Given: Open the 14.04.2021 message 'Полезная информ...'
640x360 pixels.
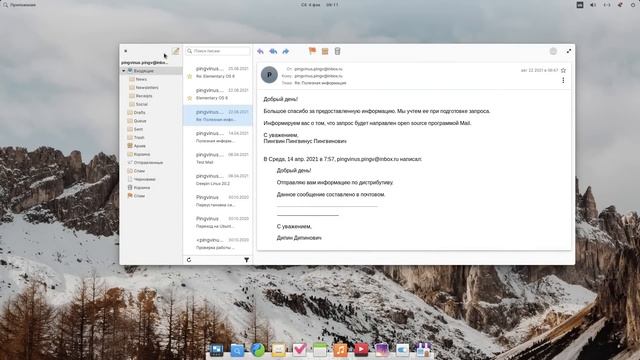Looking at the screenshot, I should (x=218, y=137).
